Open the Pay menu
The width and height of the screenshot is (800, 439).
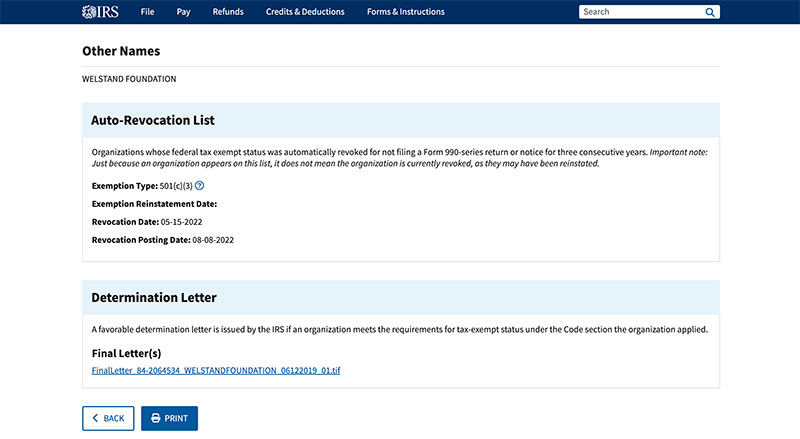[x=184, y=12]
